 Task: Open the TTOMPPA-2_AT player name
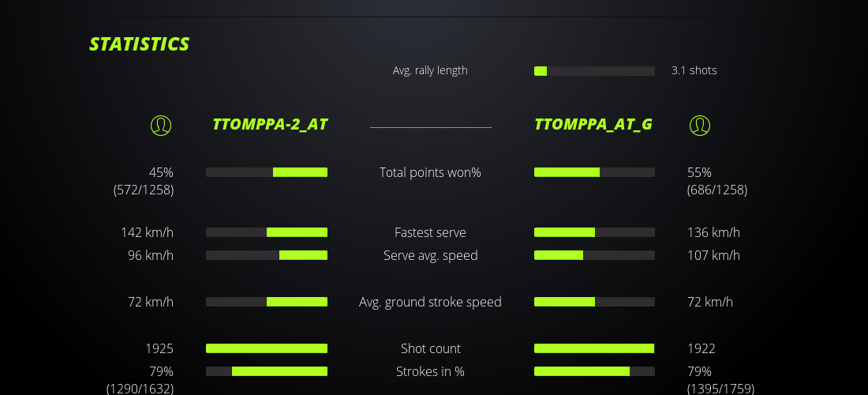(270, 124)
